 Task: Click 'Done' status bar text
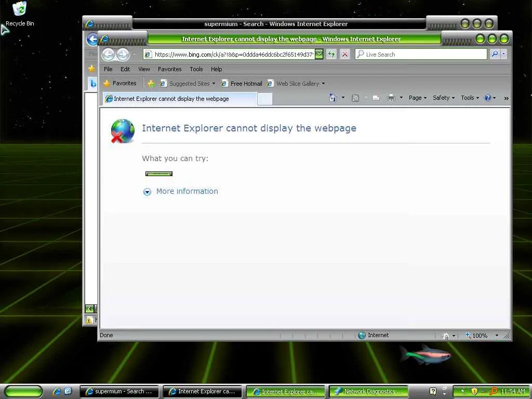106,335
